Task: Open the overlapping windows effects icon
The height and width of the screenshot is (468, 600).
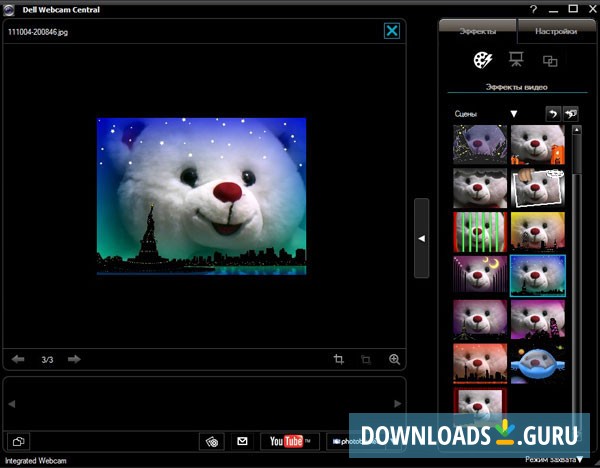Action: point(550,61)
